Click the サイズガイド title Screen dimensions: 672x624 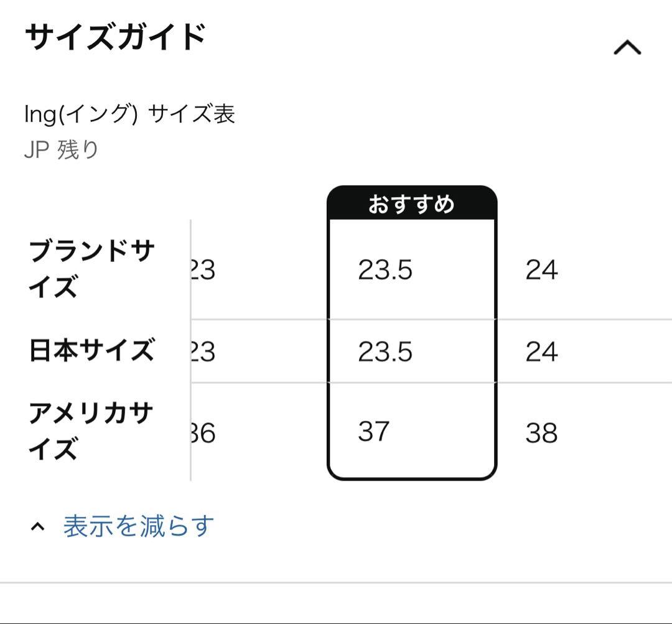click(115, 36)
